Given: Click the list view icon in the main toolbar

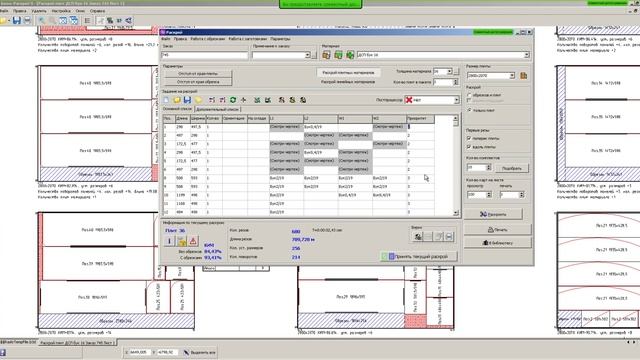Looking at the screenshot, I should pos(87,20).
